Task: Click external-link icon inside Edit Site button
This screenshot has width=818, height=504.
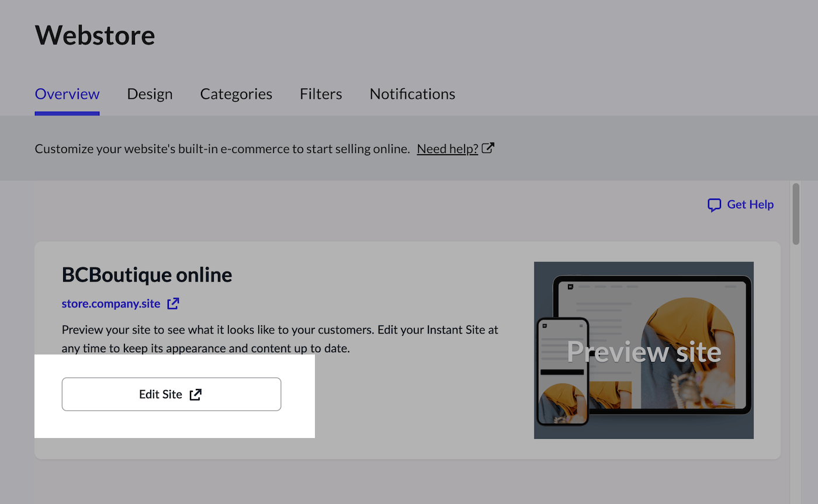Action: point(196,394)
